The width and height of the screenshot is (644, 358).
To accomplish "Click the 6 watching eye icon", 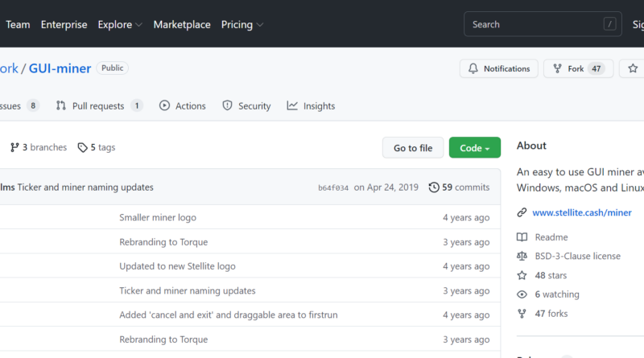I will click(522, 294).
